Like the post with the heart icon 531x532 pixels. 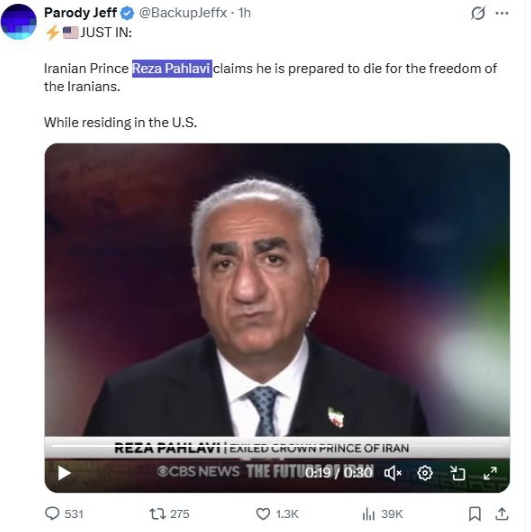(x=277, y=514)
